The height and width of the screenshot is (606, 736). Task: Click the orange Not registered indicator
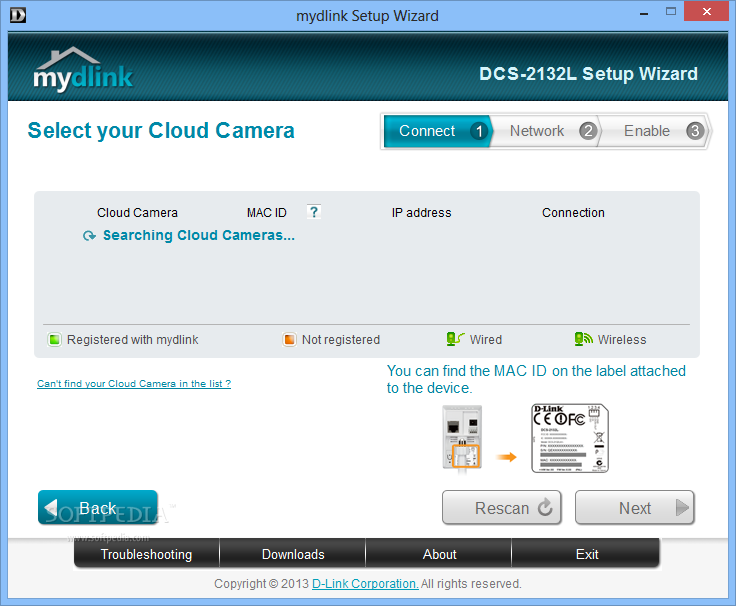pos(289,339)
